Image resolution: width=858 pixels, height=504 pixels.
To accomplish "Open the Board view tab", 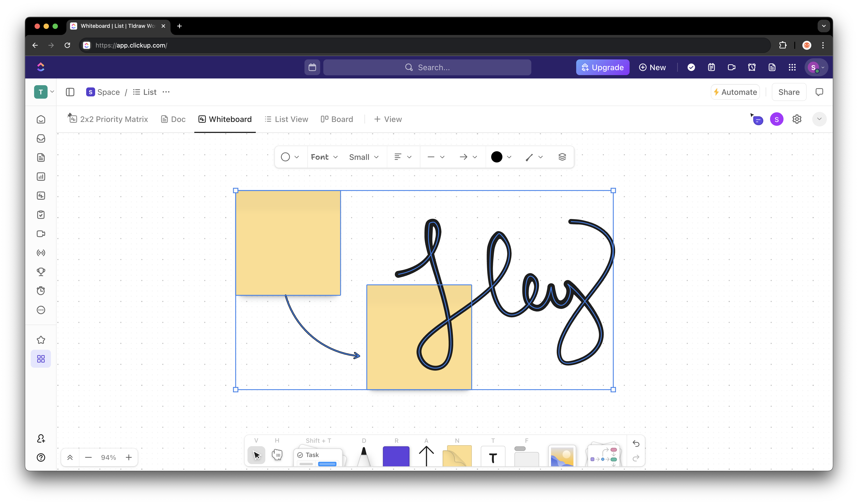I will click(x=337, y=119).
